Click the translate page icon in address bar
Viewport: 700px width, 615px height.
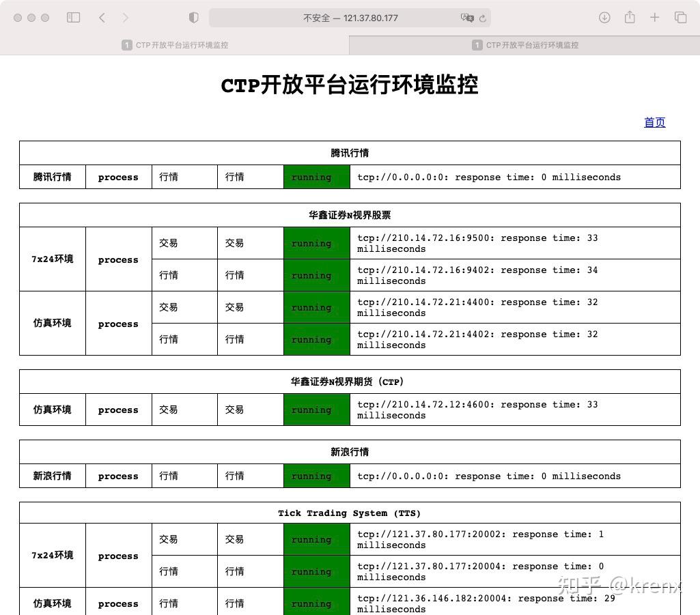[x=467, y=18]
